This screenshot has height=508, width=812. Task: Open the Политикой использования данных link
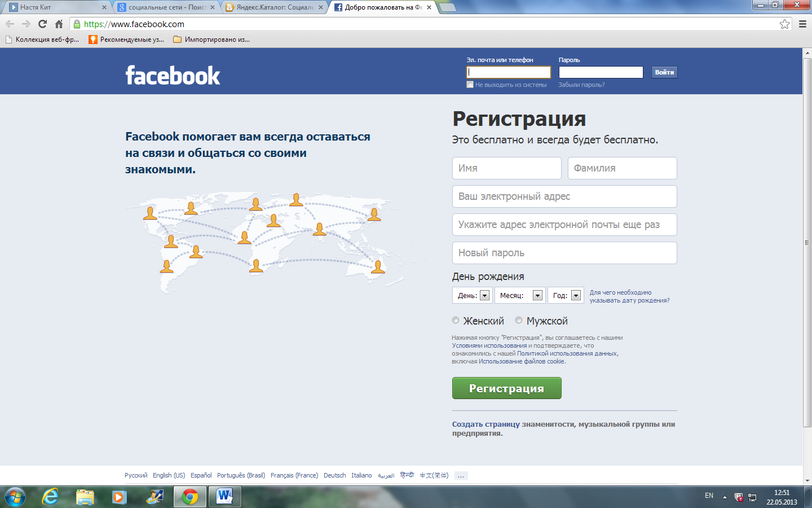click(x=567, y=353)
